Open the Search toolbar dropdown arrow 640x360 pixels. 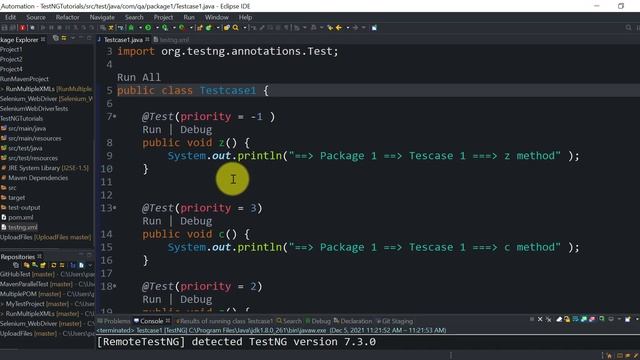pyautogui.click(x=245, y=28)
